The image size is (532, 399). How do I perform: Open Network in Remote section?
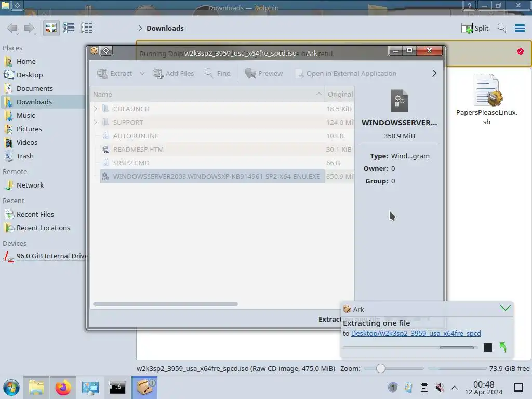(30, 185)
